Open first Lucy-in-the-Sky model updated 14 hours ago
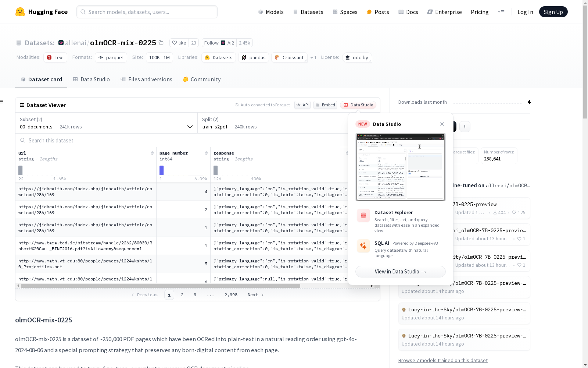 coord(464,287)
